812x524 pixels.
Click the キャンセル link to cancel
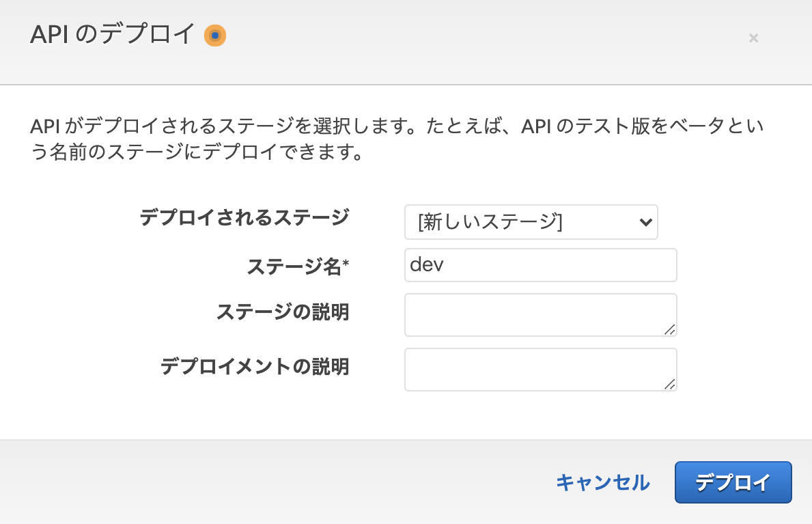[604, 482]
